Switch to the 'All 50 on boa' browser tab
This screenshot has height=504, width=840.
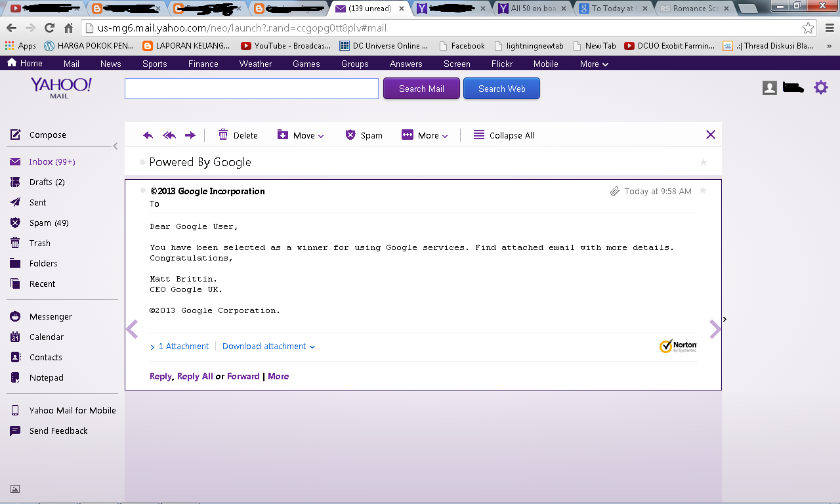pos(533,9)
